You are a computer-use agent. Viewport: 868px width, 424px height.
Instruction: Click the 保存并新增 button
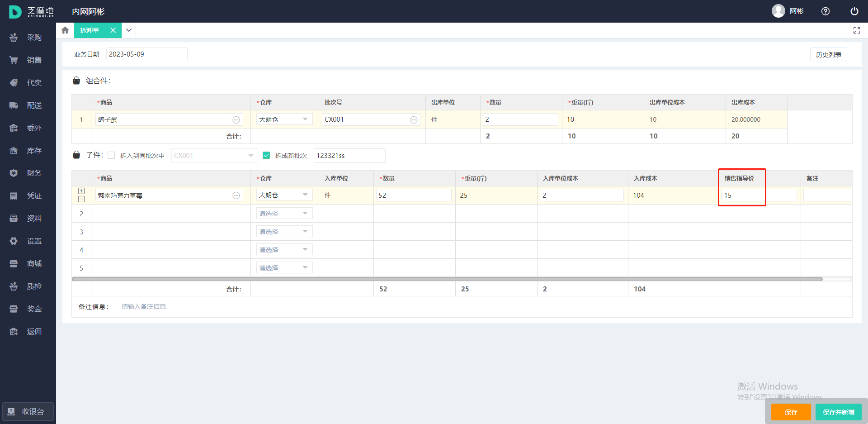click(x=838, y=412)
